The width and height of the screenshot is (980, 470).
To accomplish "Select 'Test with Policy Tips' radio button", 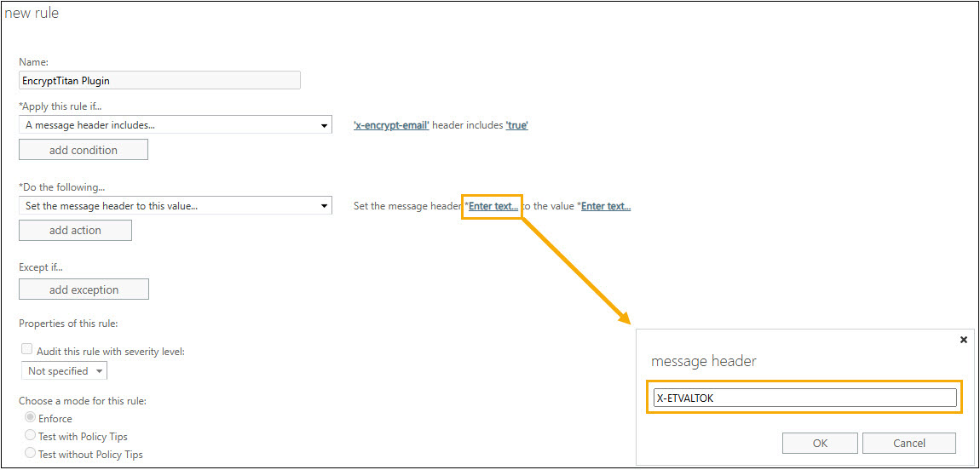I will pyautogui.click(x=30, y=436).
